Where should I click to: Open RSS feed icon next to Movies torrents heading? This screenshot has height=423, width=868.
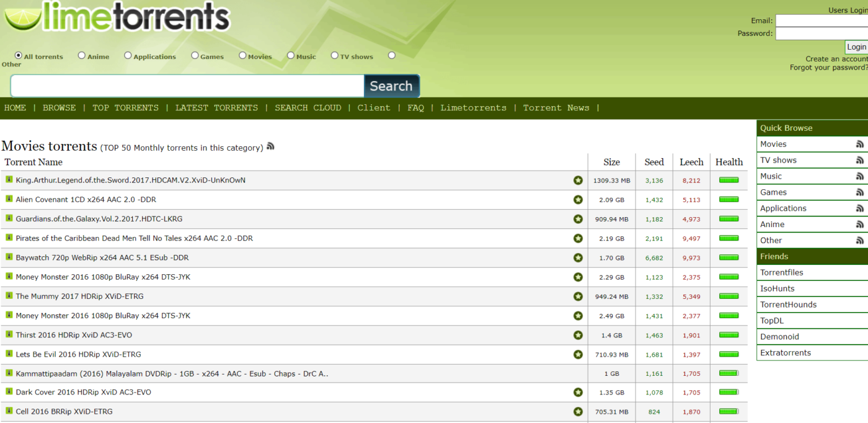[270, 146]
